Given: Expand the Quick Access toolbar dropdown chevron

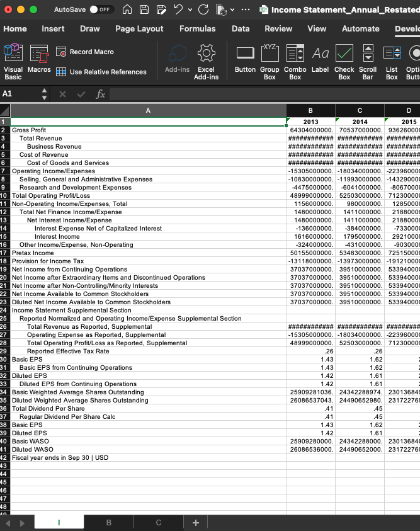Looking at the screenshot, I should [232, 10].
